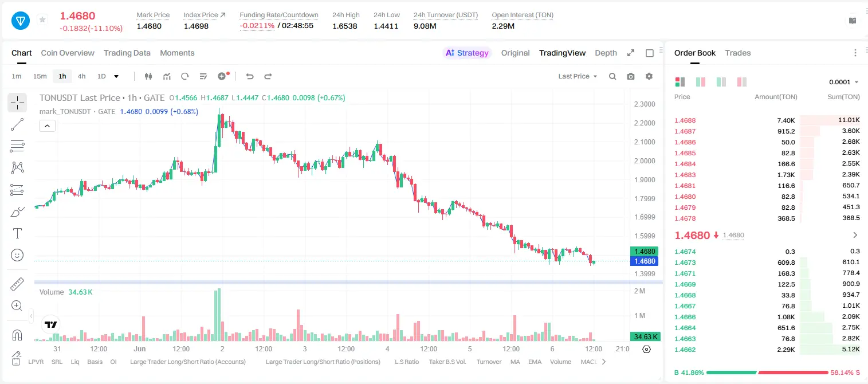Open the candlestick chart type icon
Viewport: 868px width, 384px height.
[x=148, y=76]
